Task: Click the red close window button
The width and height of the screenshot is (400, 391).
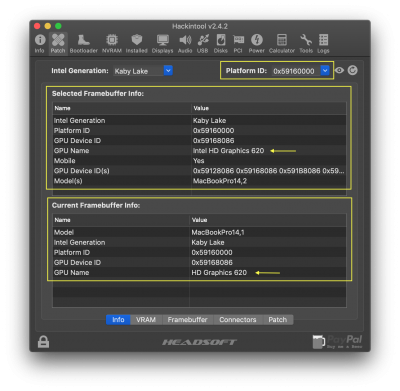Action: [37, 26]
